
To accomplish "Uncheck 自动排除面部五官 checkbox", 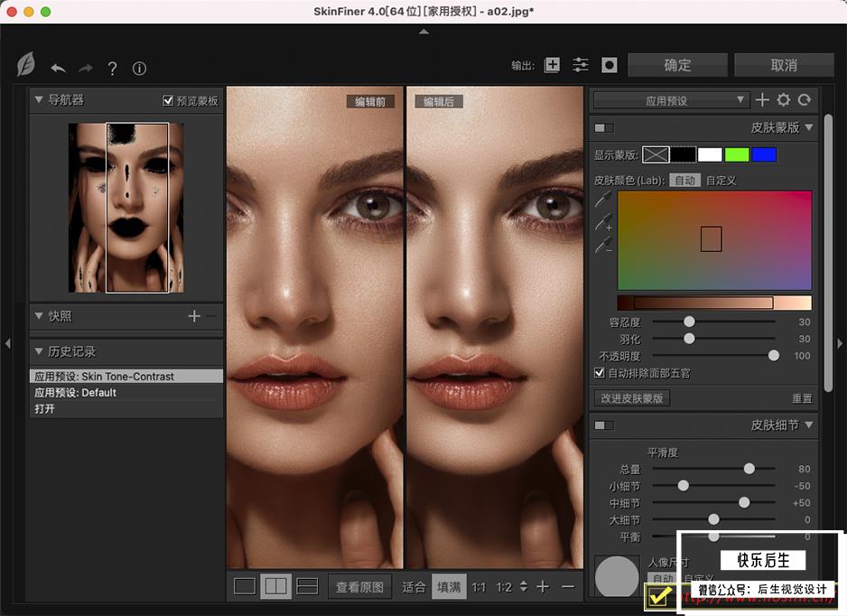I will (x=599, y=373).
